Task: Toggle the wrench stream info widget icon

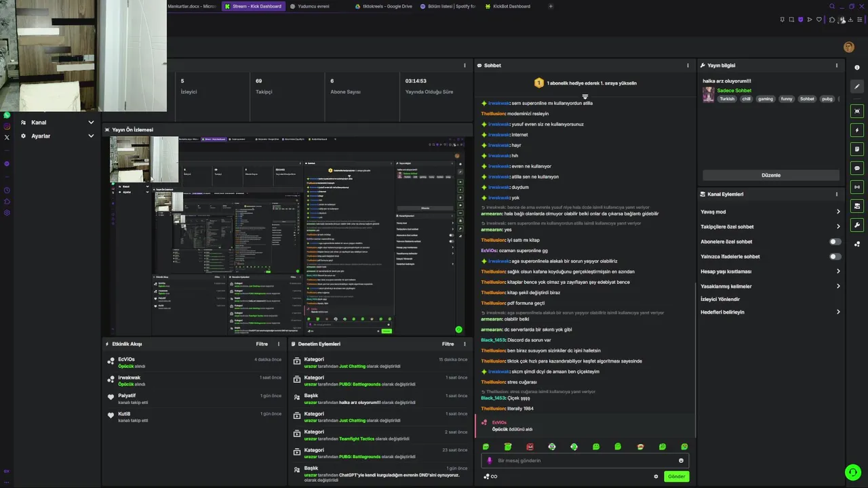Action: (x=857, y=225)
